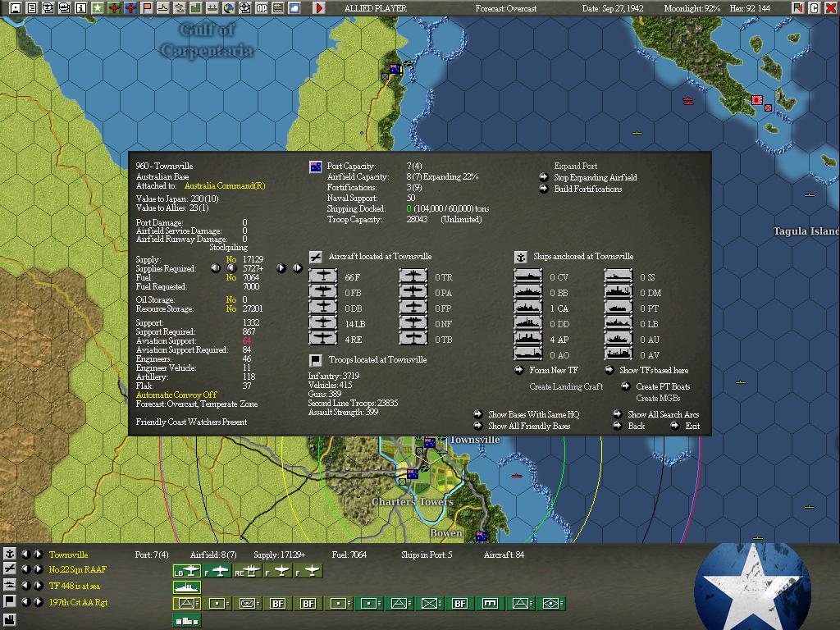
Task: Select the Japanese base flag on the map
Action: tap(757, 99)
